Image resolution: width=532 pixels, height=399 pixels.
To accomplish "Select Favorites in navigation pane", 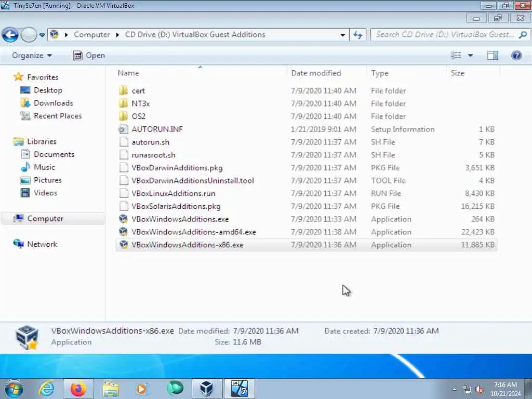I will [43, 77].
